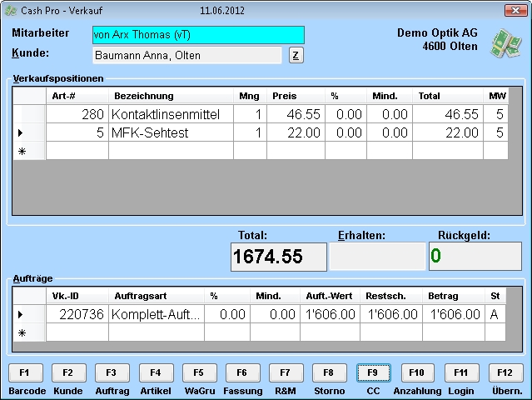The height and width of the screenshot is (400, 532).
Task: Click the St column header
Action: (x=495, y=296)
